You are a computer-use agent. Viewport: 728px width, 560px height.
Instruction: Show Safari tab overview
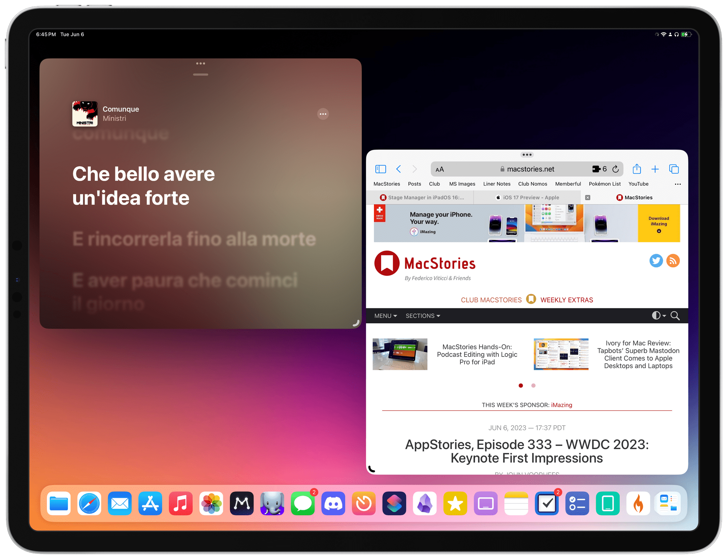coord(674,169)
